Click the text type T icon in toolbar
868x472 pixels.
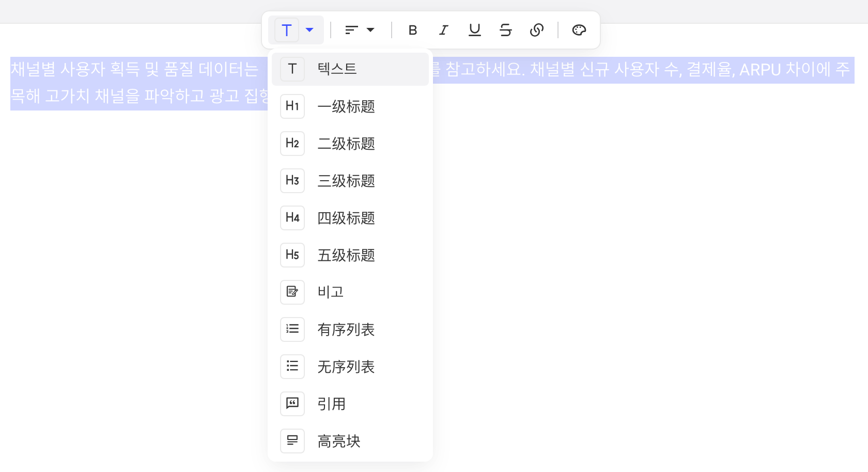287,30
